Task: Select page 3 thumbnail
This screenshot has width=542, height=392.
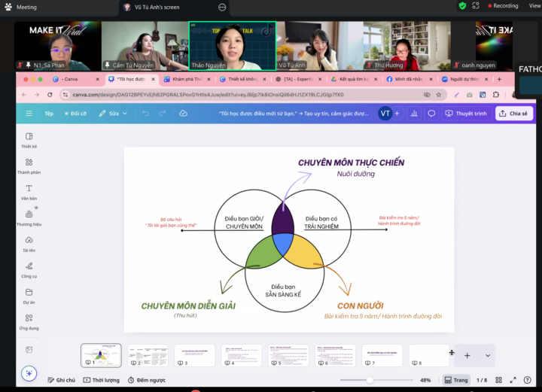Action: (194, 355)
